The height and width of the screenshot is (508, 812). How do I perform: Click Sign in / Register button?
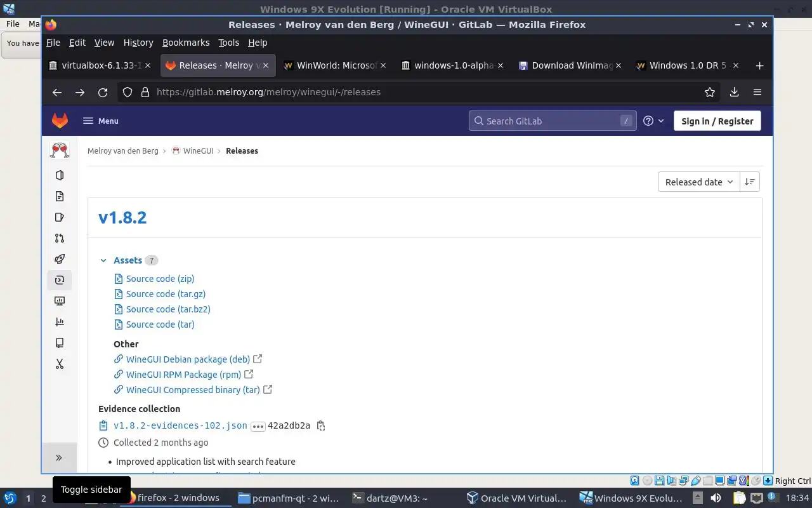(x=717, y=121)
